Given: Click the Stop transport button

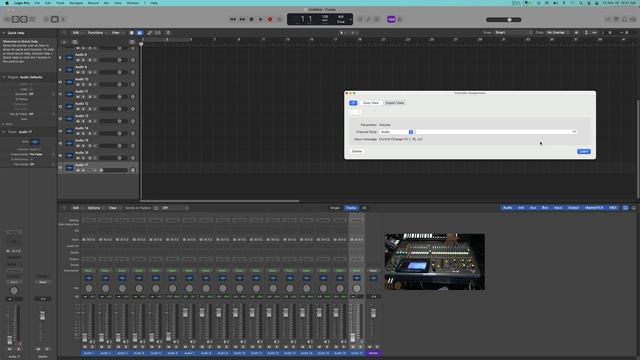Looking at the screenshot, I should pos(251,19).
